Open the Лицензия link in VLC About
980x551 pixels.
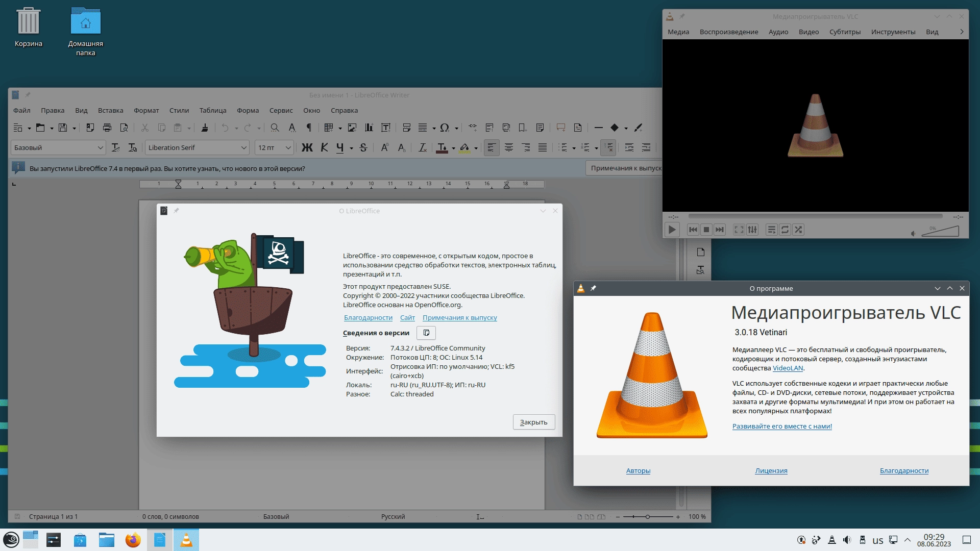771,470
